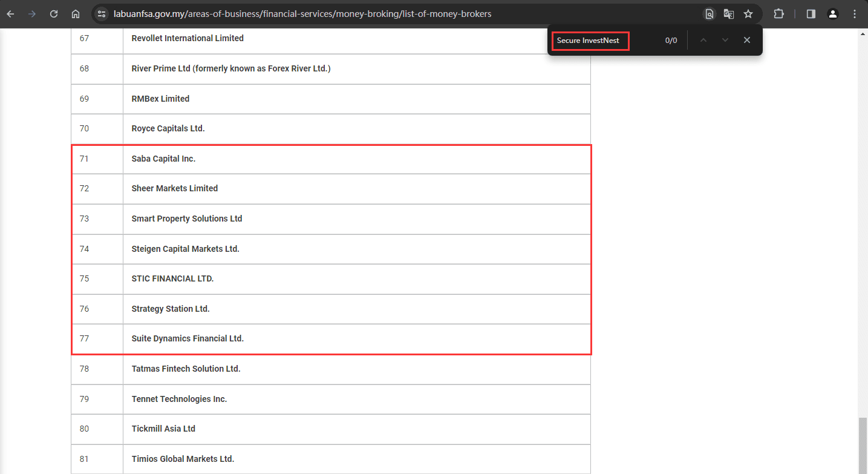Click row number 71 cell
Screen dimensions: 868x474
click(x=97, y=159)
